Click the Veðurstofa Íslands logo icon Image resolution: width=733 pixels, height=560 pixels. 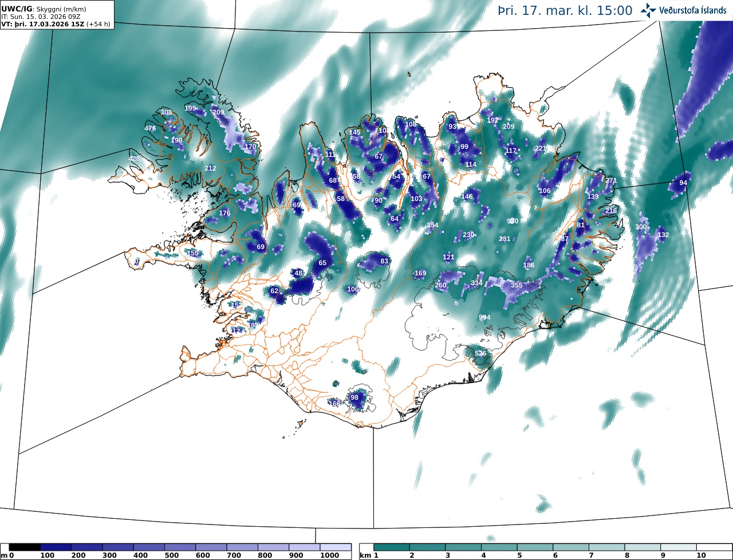(648, 10)
